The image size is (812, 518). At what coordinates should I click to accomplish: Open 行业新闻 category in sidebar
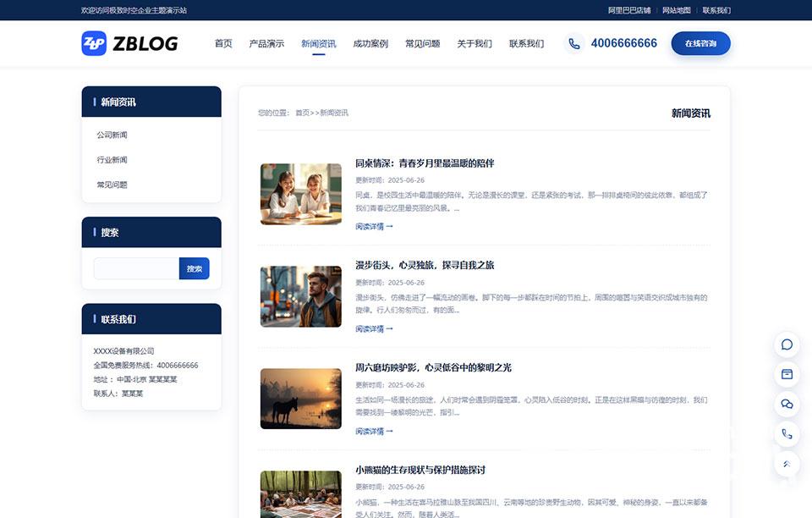tap(112, 159)
